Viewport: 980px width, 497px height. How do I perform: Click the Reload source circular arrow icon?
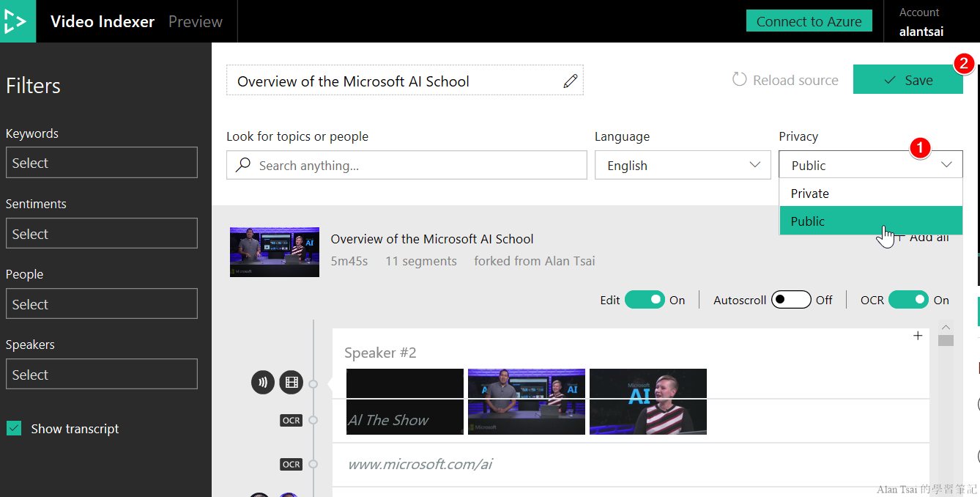pyautogui.click(x=740, y=80)
